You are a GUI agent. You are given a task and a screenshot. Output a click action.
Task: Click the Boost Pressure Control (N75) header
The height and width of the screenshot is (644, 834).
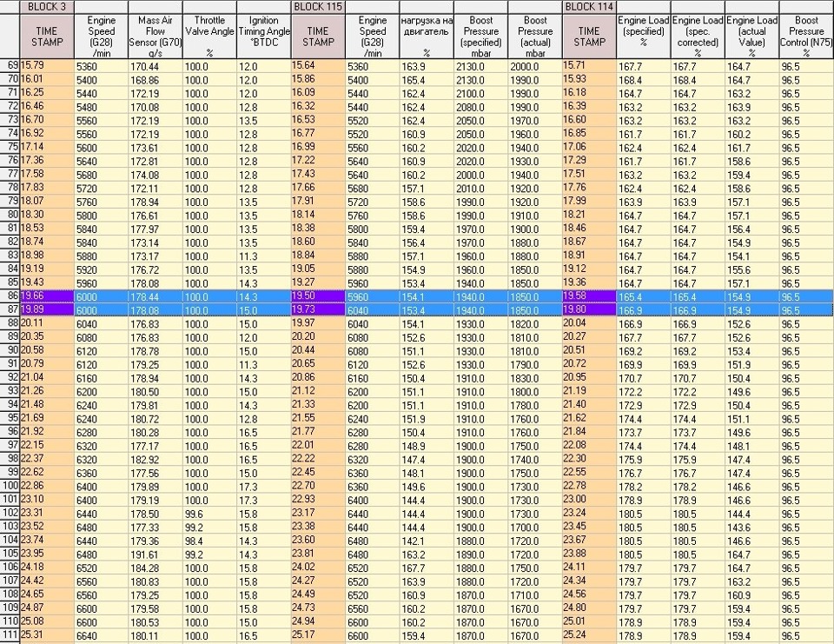coord(806,37)
